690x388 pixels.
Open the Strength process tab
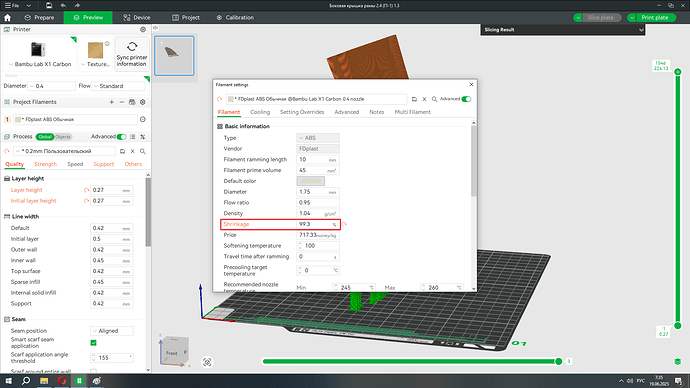click(x=45, y=164)
